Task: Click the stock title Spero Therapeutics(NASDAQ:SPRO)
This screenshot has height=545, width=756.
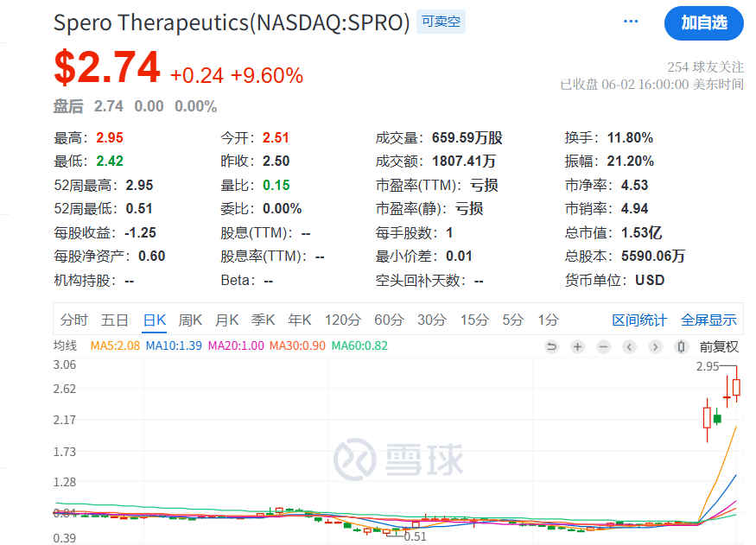Action: click(x=232, y=22)
